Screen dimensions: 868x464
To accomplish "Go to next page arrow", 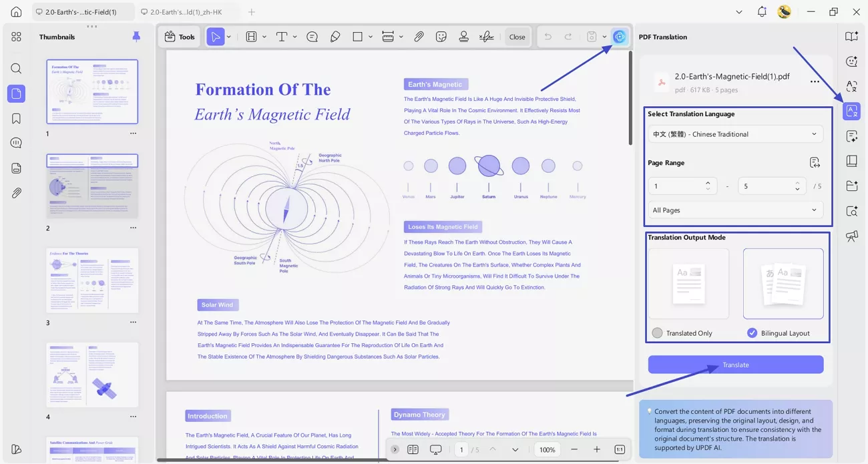I will click(515, 449).
